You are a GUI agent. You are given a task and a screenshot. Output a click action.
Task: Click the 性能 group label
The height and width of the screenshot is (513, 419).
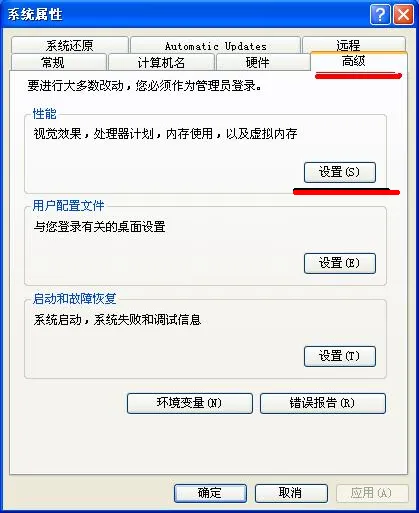[44, 114]
